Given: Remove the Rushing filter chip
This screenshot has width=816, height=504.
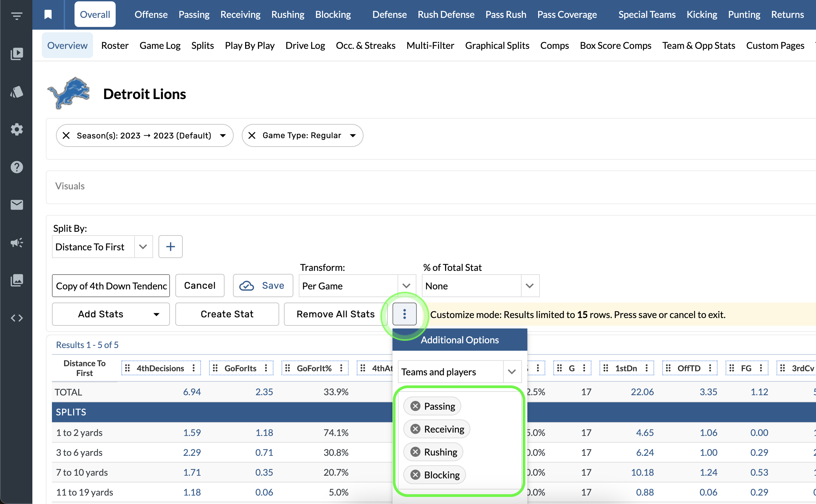Looking at the screenshot, I should click(x=415, y=452).
